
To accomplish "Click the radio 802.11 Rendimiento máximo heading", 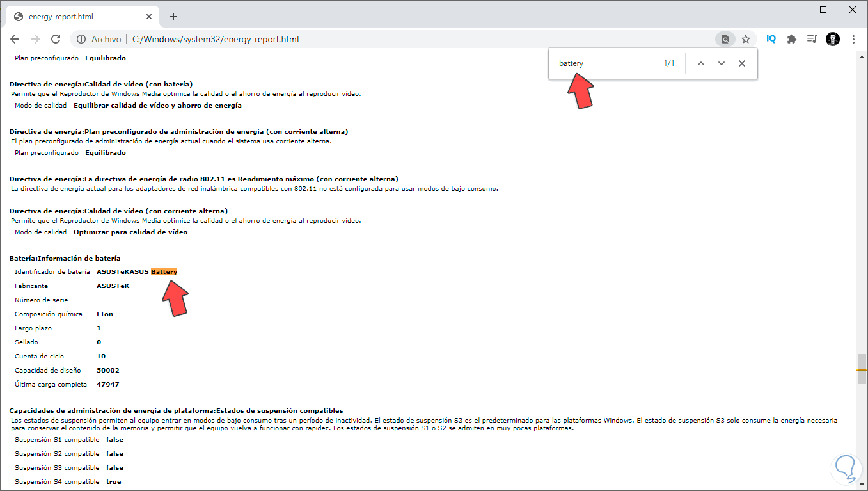I will (203, 179).
